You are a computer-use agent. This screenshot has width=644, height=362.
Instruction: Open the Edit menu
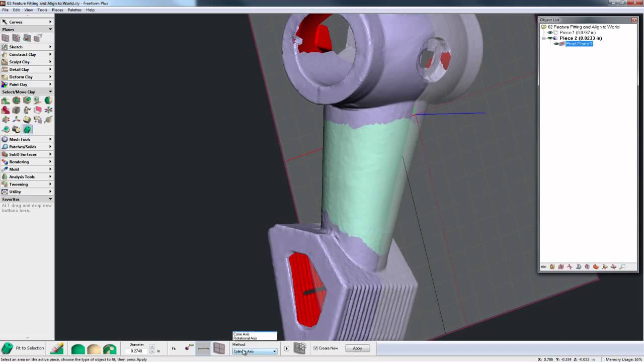tap(17, 10)
